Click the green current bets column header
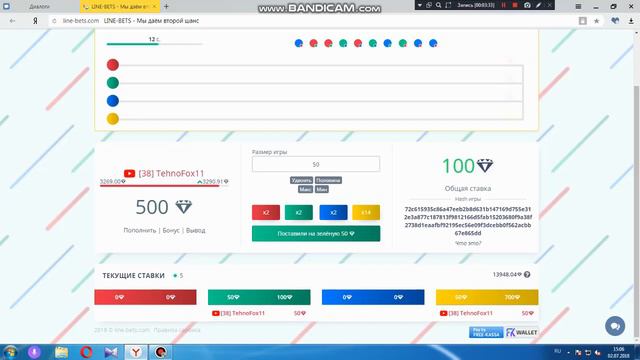 tap(259, 297)
